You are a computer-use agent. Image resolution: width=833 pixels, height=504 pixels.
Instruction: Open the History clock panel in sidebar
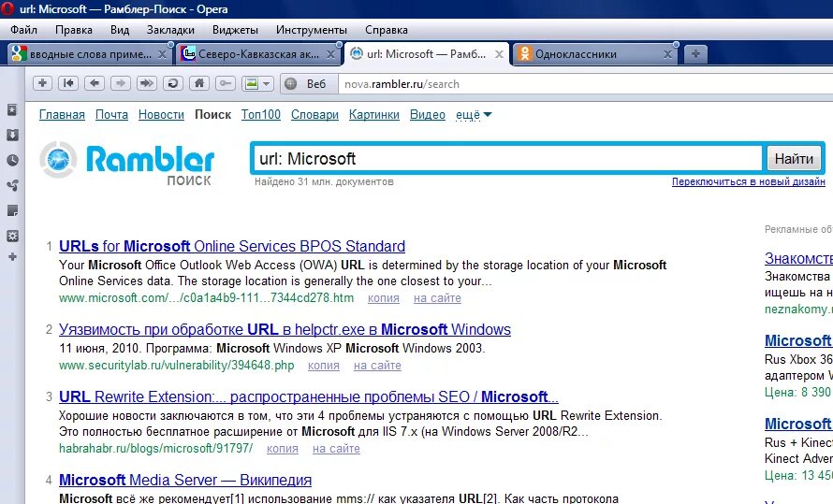pyautogui.click(x=12, y=160)
